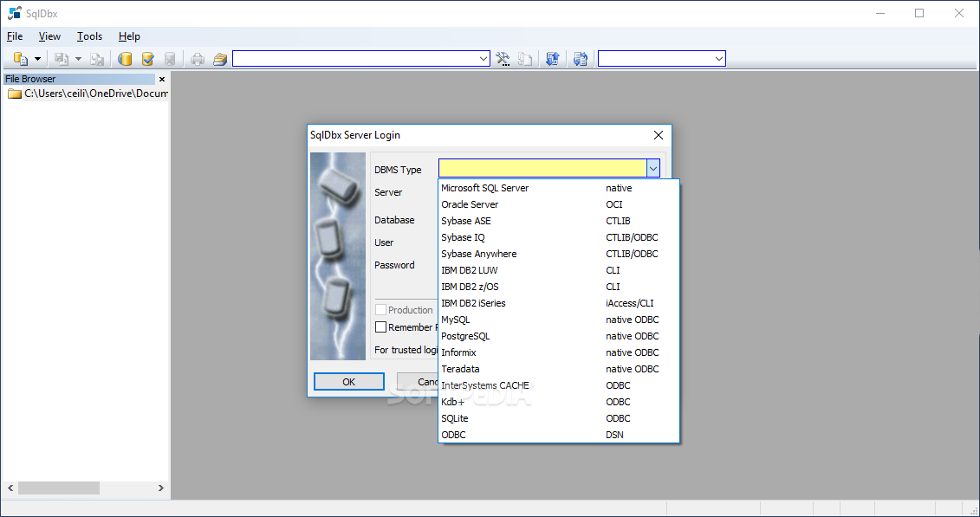Viewport: 980px width, 517px height.
Task: Open the new script dropdown arrow
Action: tap(37, 59)
